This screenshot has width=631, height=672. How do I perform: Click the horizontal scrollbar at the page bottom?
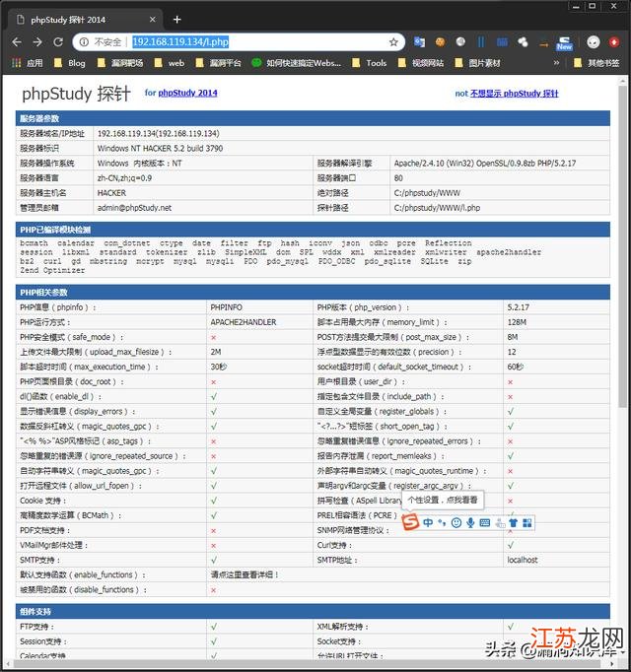309,664
